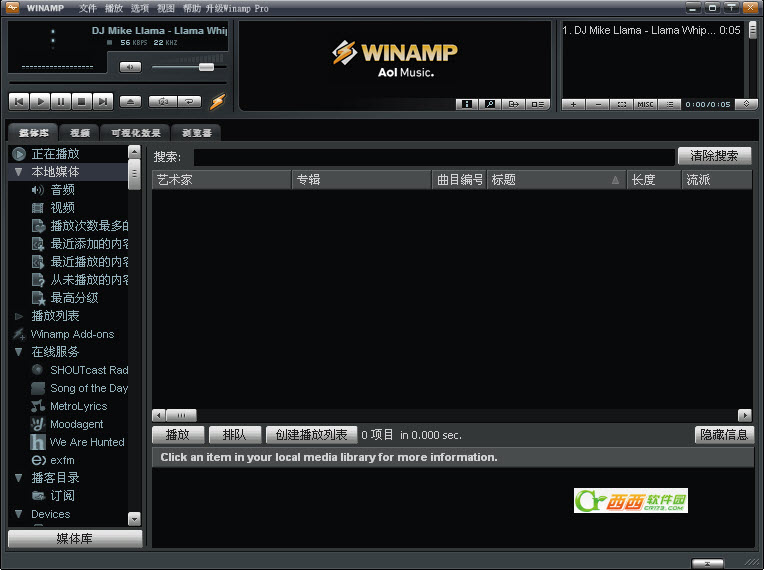Switch to the 可视化效果 tab

135,133
